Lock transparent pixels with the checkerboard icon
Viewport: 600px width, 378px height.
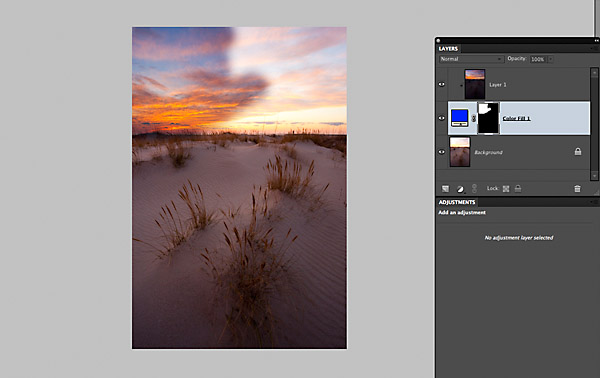(506, 189)
